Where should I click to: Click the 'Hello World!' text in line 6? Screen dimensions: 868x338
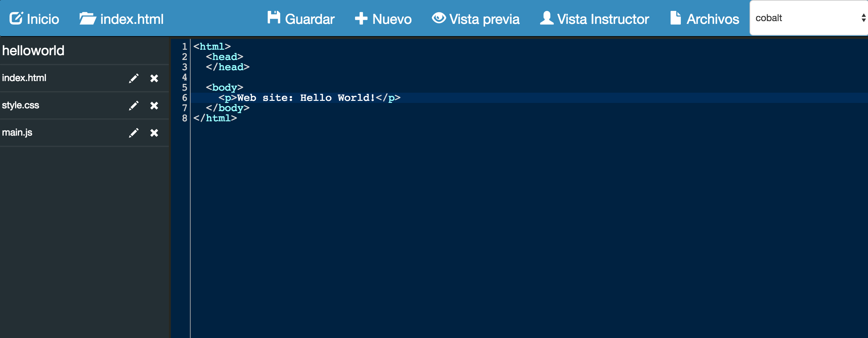338,97
